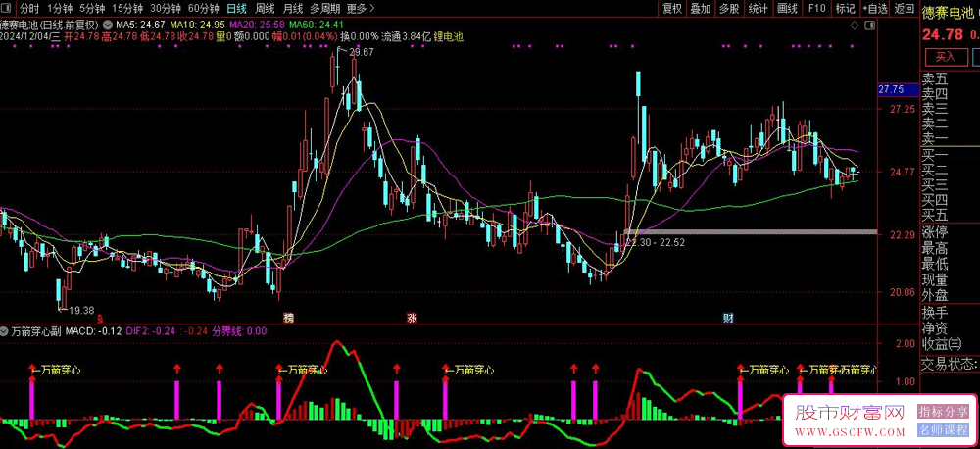The width and height of the screenshot is (980, 449).
Task: Select the 30分钟 period
Action: (x=166, y=9)
